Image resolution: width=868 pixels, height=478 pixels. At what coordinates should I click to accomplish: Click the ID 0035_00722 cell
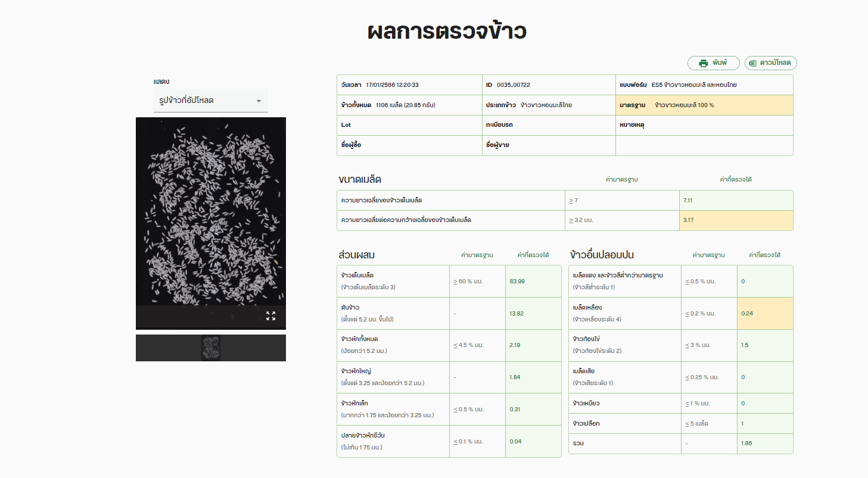[548, 85]
